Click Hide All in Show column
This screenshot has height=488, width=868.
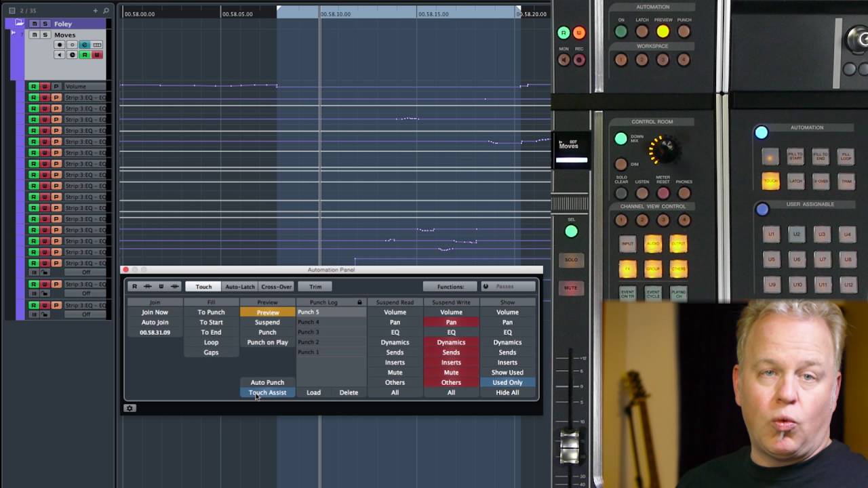(x=507, y=392)
